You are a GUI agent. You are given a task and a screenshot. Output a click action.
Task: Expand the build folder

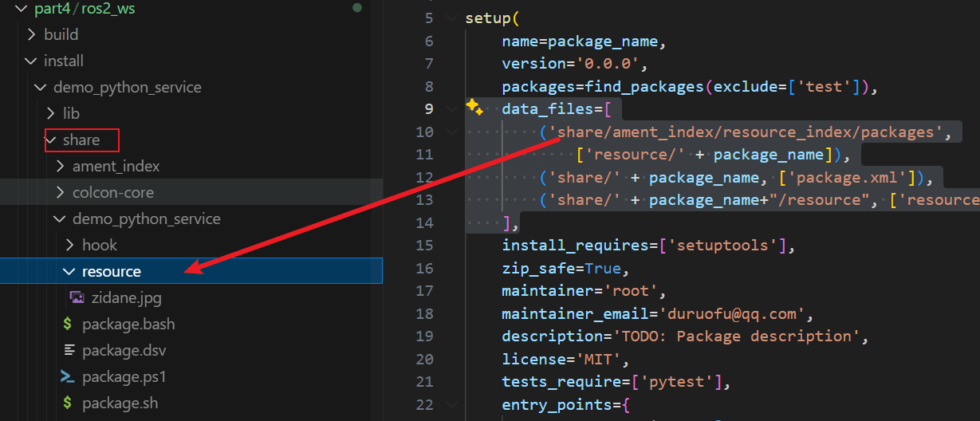[32, 34]
